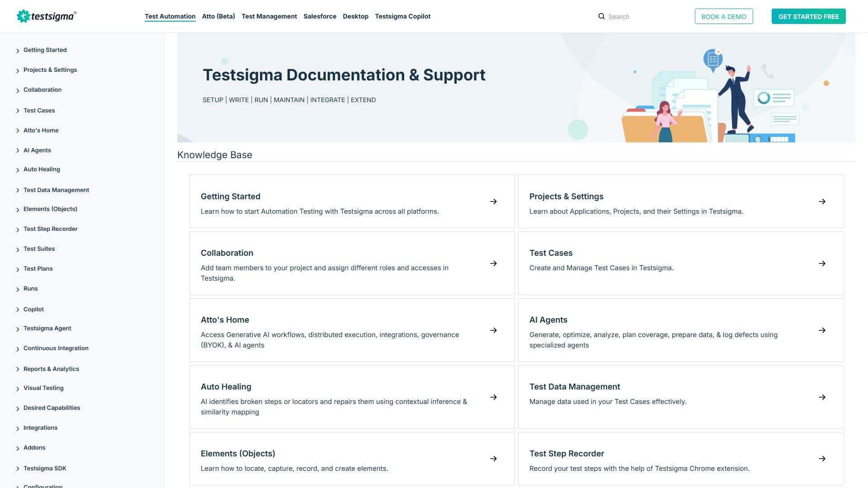Screen dimensions: 868x488
Task: Select Desired Capabilities in the sidebar
Action: coord(52,408)
